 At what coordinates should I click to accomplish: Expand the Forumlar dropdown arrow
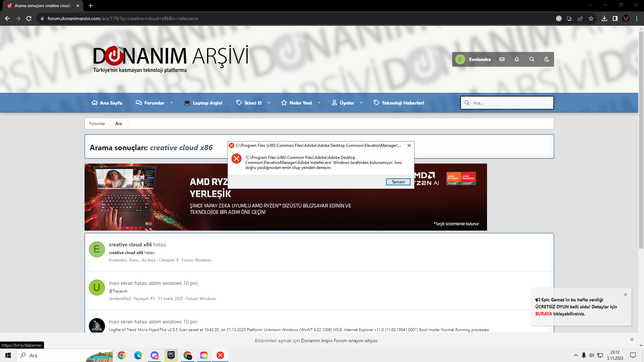172,103
